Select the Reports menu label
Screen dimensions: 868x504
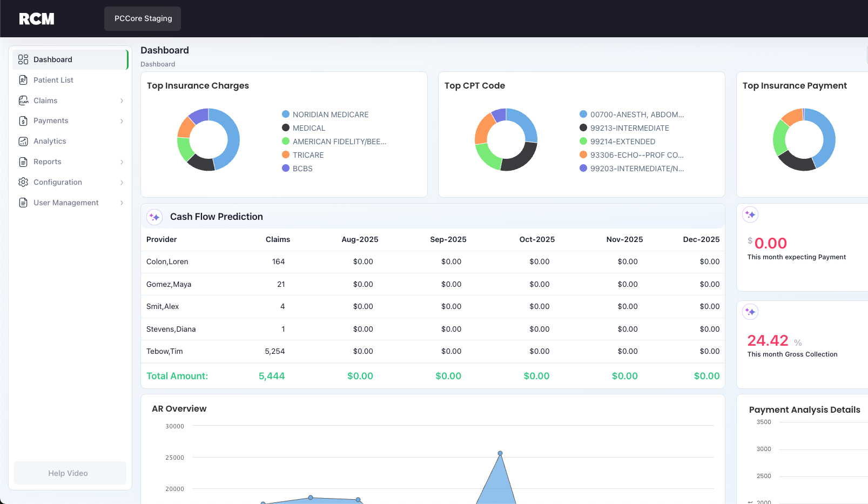click(48, 162)
